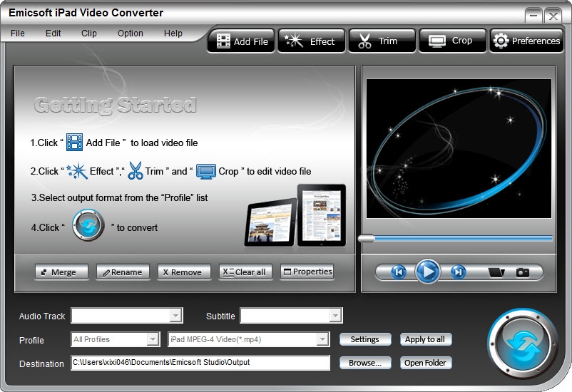Click the Destination path field
This screenshot has width=572, height=392.
coord(200,363)
